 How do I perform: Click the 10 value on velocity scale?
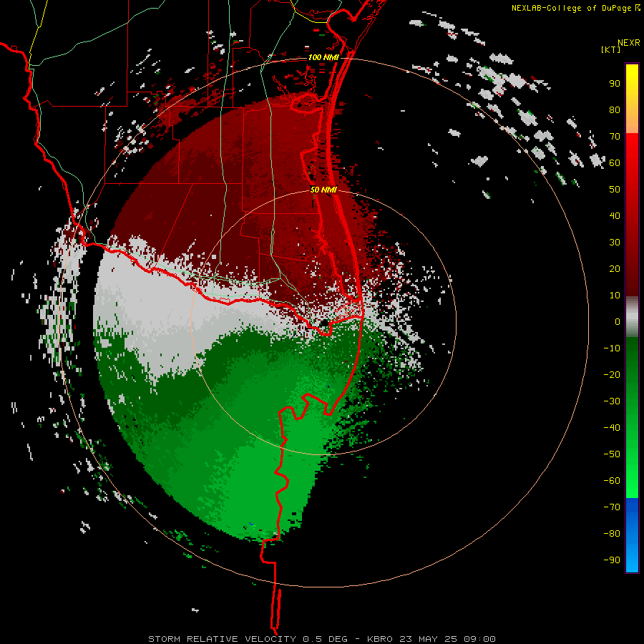[615, 296]
